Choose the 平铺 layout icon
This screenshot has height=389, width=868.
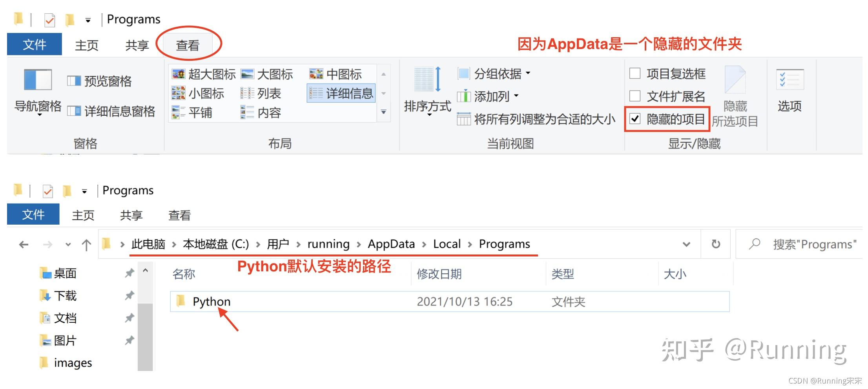195,113
